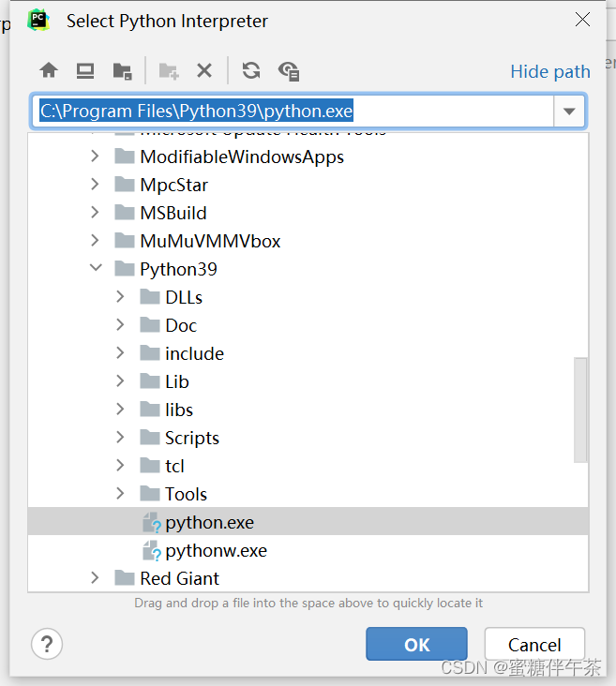Click the file tree vertical scrollbar
Image resolution: width=616 pixels, height=686 pixels.
point(580,410)
